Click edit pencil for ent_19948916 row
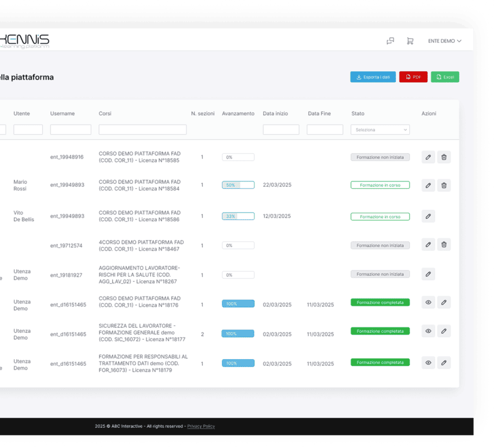Screen dimensions: 494x448 click(x=428, y=157)
